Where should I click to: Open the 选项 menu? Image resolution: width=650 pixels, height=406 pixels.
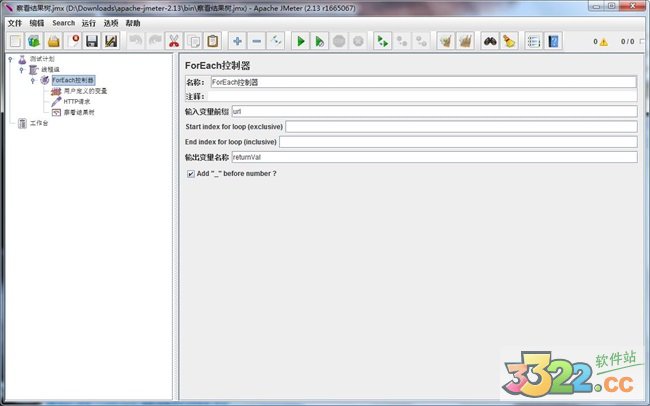(x=111, y=23)
